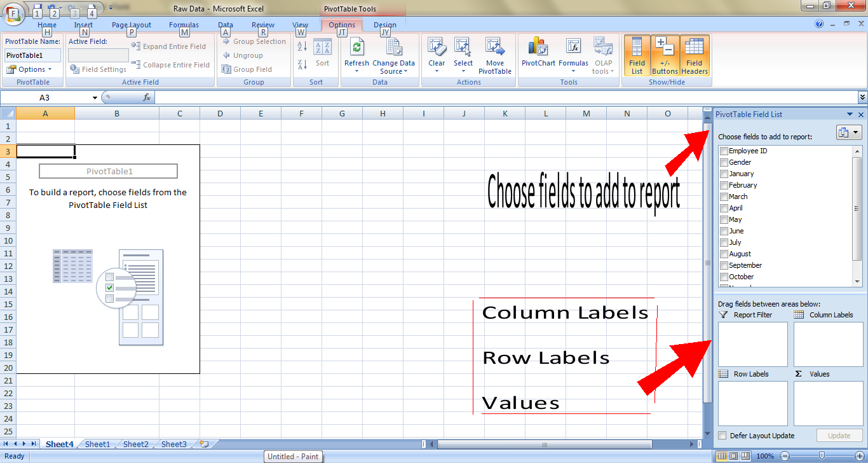This screenshot has width=868, height=463.
Task: Click Group Selection
Action: (254, 41)
